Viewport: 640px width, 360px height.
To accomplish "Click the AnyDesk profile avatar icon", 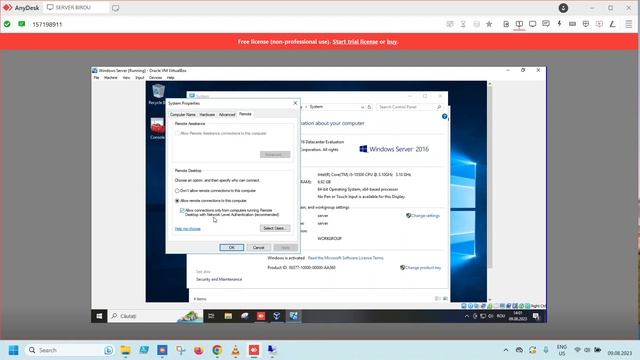I will [563, 8].
